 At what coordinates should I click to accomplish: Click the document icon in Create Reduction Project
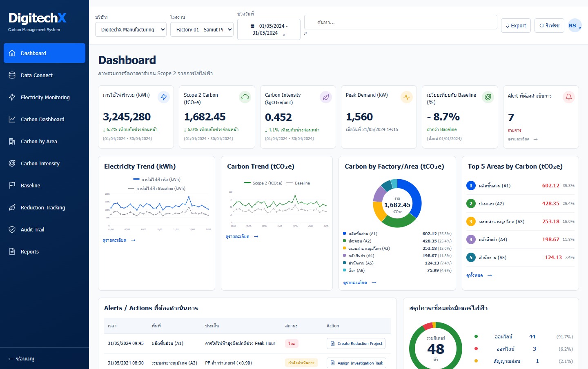[x=332, y=344]
